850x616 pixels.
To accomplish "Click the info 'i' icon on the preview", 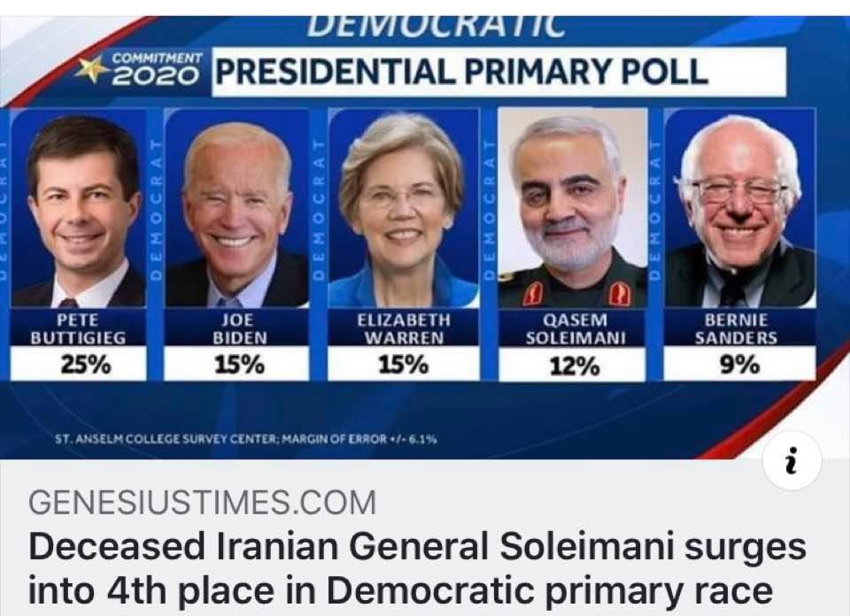I will coord(792,461).
